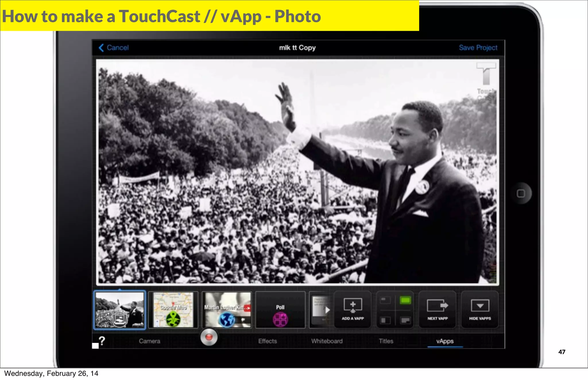
Task: Click the slide heading 'How to make a TouchCast'
Action: click(101, 16)
